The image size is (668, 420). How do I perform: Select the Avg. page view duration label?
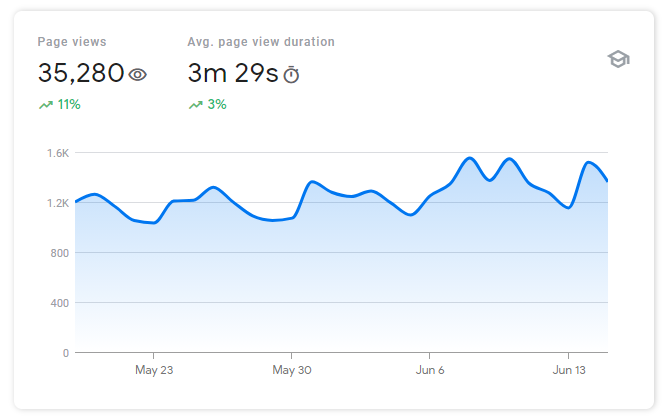(x=261, y=42)
